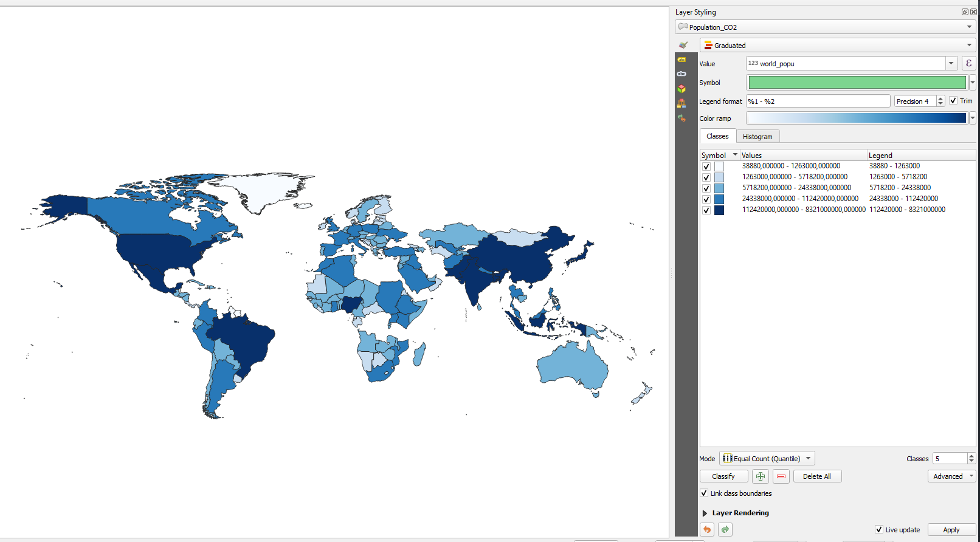The height and width of the screenshot is (542, 980).
Task: Open expression editor epsilon button
Action: 968,63
